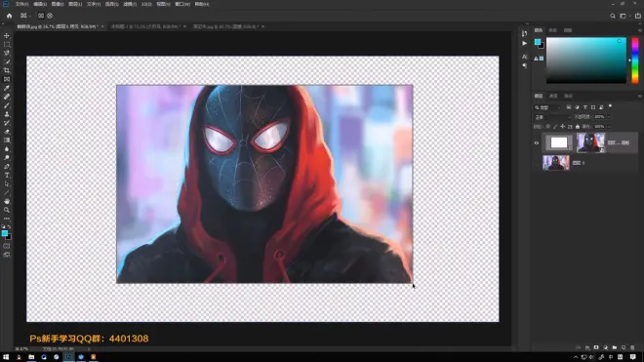Toggle the pixel layer filter in the Layers panel
Viewport: 644px width, 362px height.
click(x=569, y=107)
